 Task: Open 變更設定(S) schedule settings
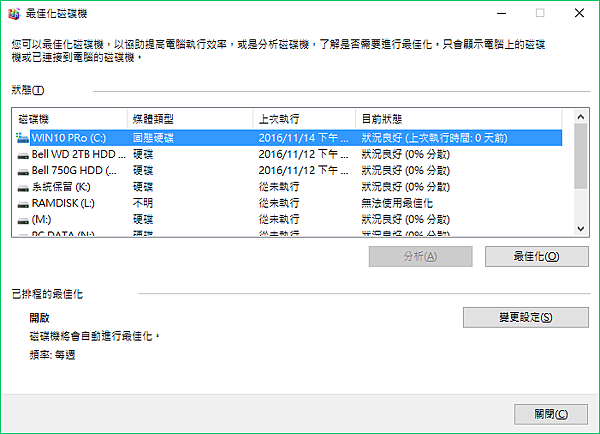526,317
